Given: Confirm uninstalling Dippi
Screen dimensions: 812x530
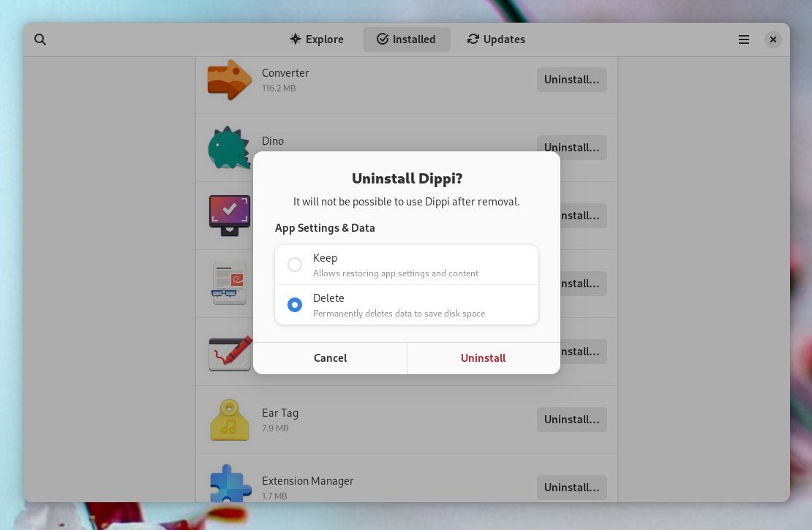Looking at the screenshot, I should click(483, 358).
